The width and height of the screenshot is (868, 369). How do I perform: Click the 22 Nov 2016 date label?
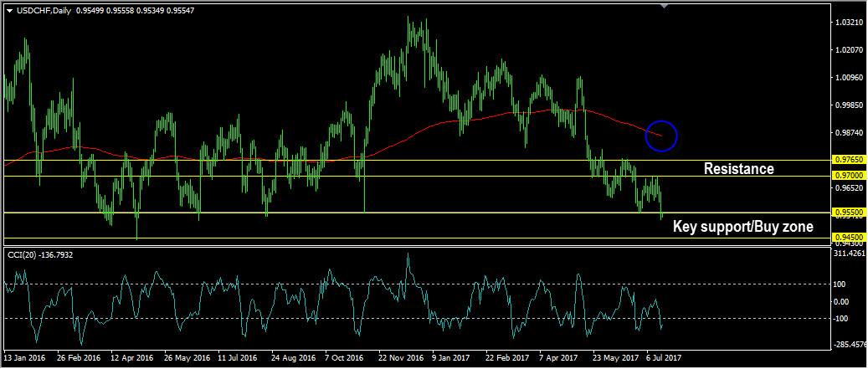coord(402,357)
